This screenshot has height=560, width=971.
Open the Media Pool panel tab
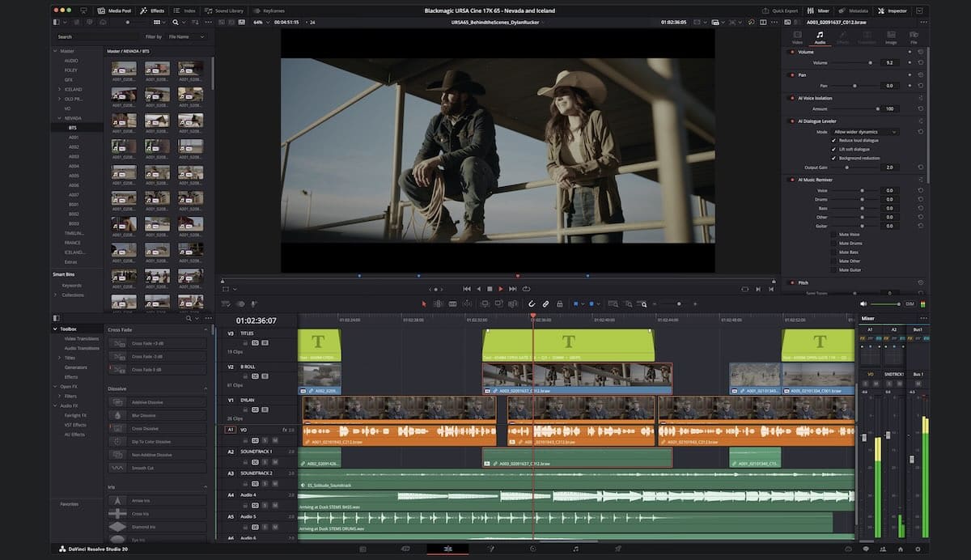point(113,11)
